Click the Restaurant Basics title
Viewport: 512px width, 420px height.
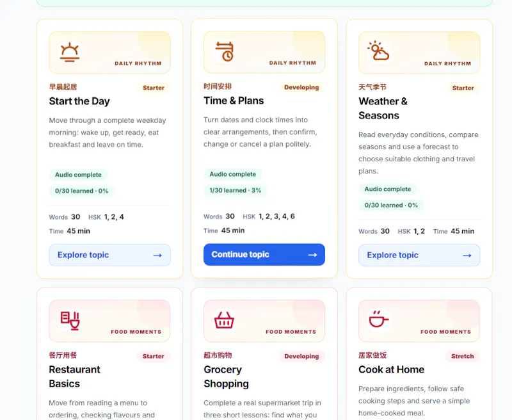74,376
